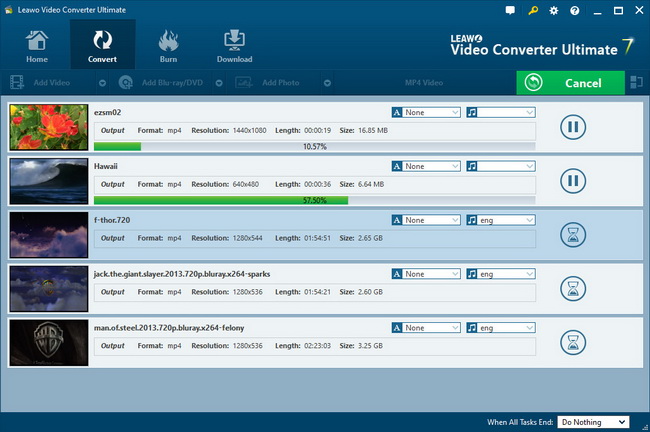Open the feedback chat icon

click(510, 10)
